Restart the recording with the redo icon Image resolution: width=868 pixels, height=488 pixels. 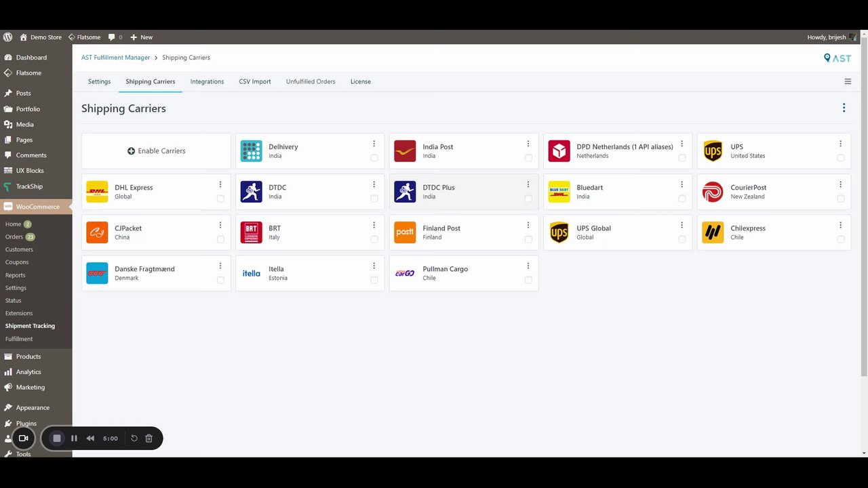click(x=134, y=439)
